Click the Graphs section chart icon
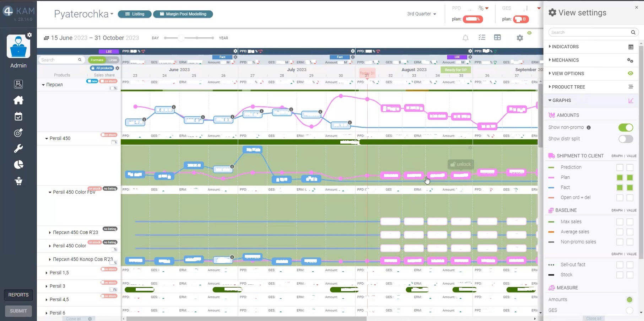The width and height of the screenshot is (644, 321). point(631,101)
